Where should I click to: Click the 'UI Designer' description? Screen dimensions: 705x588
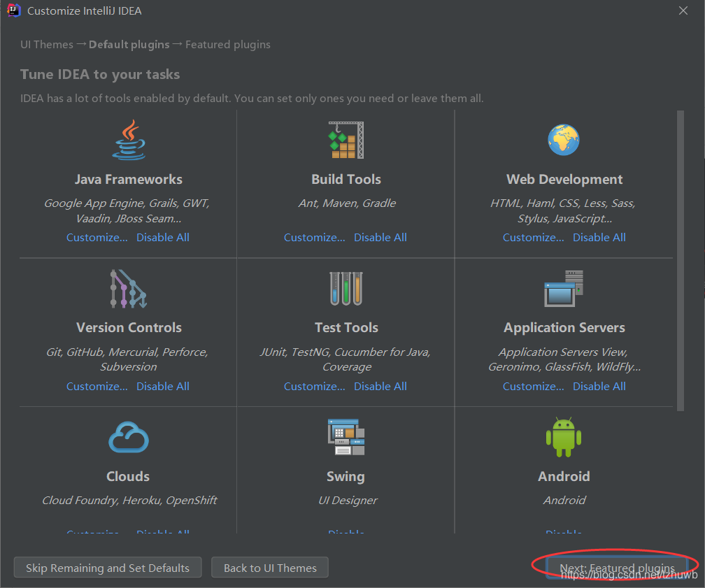348,501
